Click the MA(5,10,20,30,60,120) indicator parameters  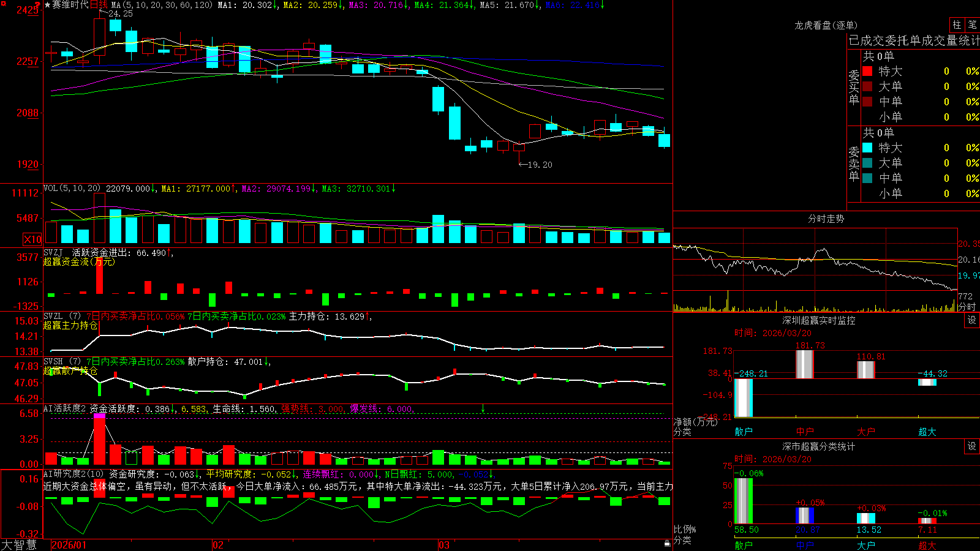[x=162, y=5]
